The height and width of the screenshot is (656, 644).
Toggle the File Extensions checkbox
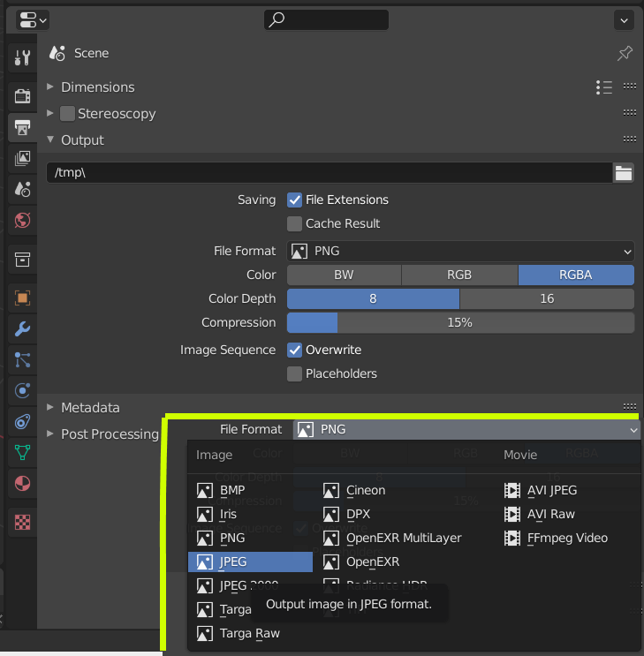[x=295, y=200]
